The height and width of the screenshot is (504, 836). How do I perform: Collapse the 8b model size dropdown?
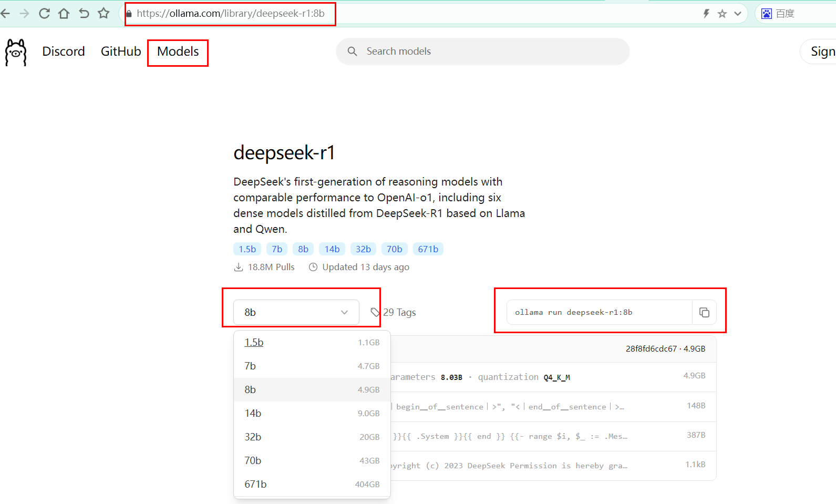[x=296, y=313]
